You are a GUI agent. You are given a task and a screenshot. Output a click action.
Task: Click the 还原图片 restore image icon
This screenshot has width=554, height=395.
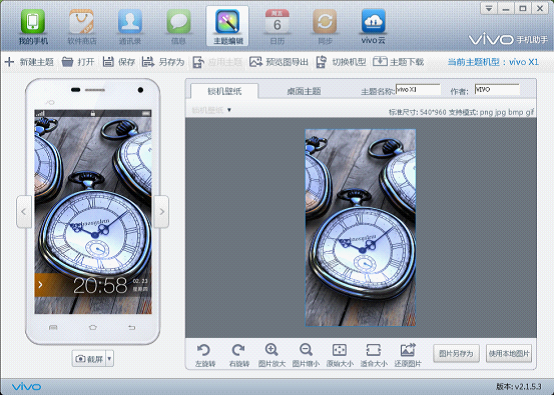(408, 355)
